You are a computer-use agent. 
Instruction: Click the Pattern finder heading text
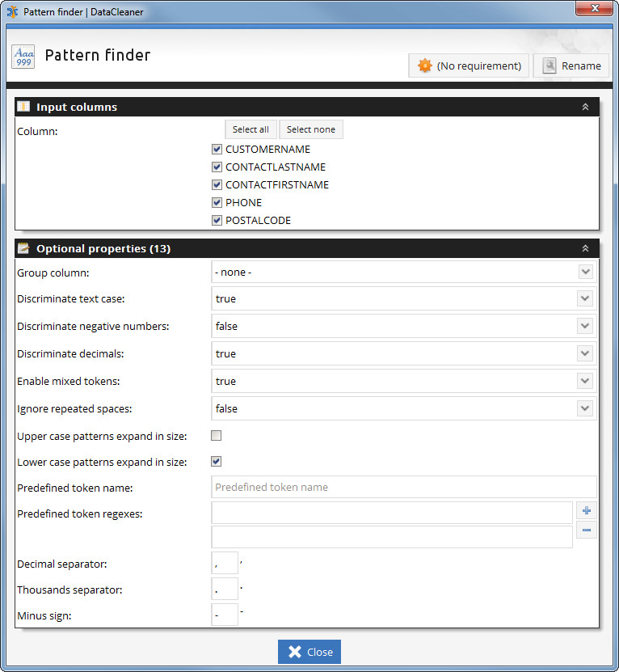click(98, 55)
